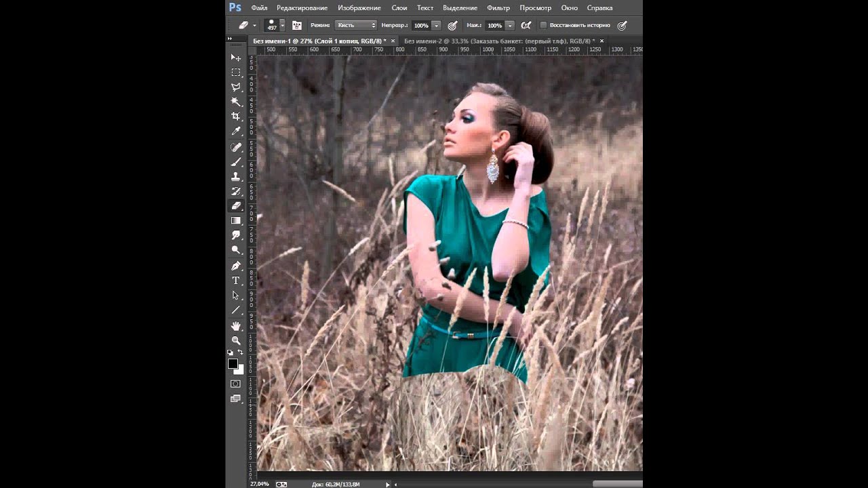Viewport: 868px width, 488px height.
Task: Open status bar info arrow menu
Action: point(387,484)
